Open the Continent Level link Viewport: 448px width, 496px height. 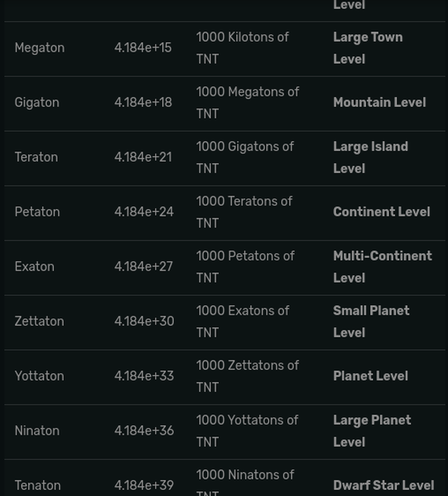381,212
